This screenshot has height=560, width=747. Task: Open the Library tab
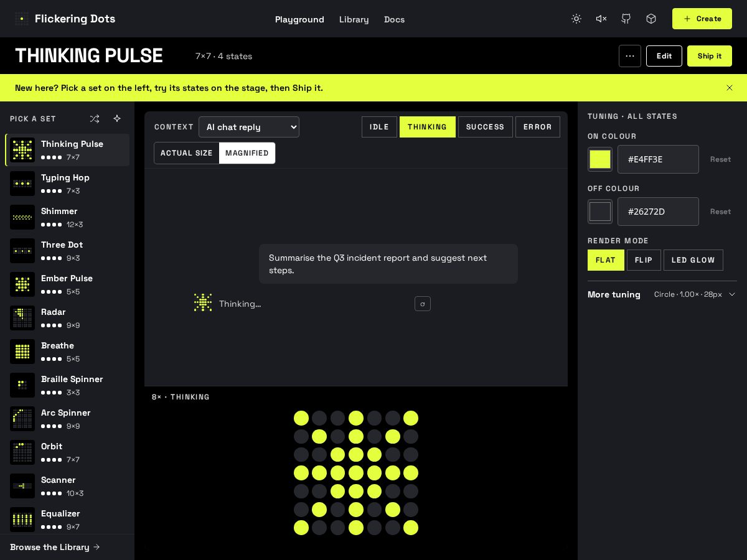click(x=354, y=19)
